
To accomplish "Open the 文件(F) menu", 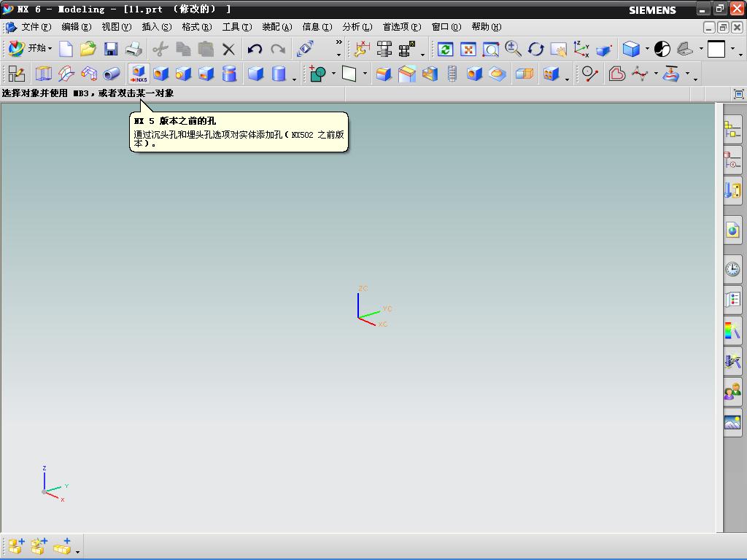I will (x=36, y=27).
